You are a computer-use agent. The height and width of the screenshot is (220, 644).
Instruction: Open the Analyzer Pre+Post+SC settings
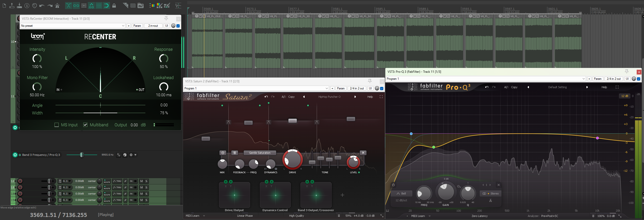[549, 216]
